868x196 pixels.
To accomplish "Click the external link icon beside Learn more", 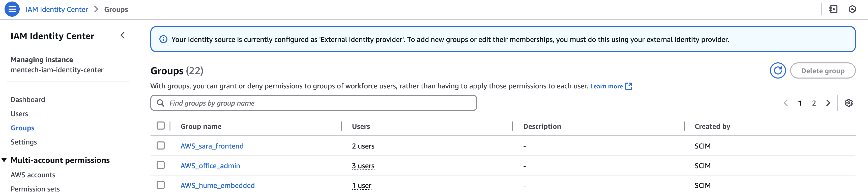I will (x=628, y=86).
